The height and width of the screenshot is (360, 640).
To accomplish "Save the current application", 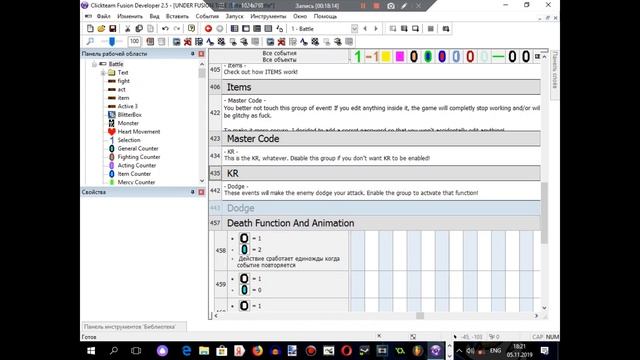I will [112, 29].
